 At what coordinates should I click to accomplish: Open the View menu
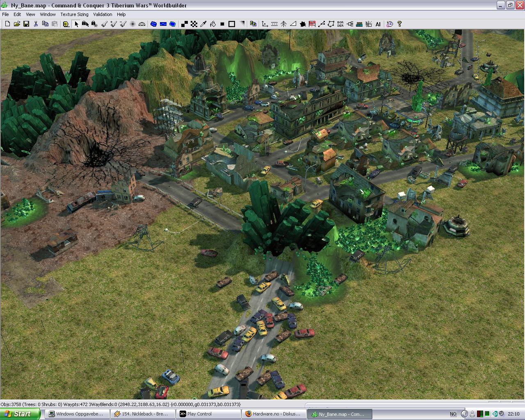[x=30, y=14]
